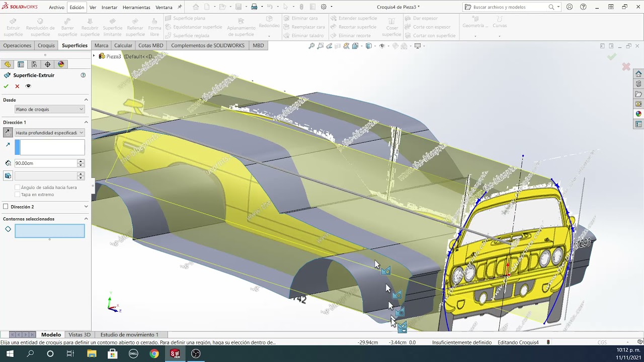The image size is (644, 362).
Task: Expand Pieza3 flyout tree arrow
Action: 94,56
